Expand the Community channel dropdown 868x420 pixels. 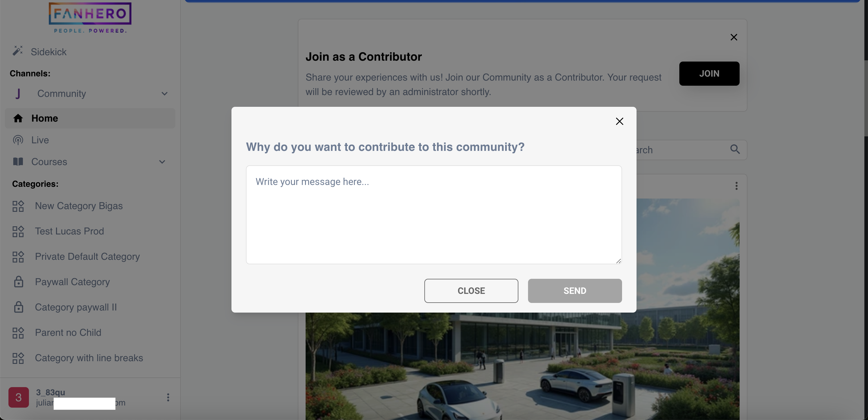tap(164, 93)
